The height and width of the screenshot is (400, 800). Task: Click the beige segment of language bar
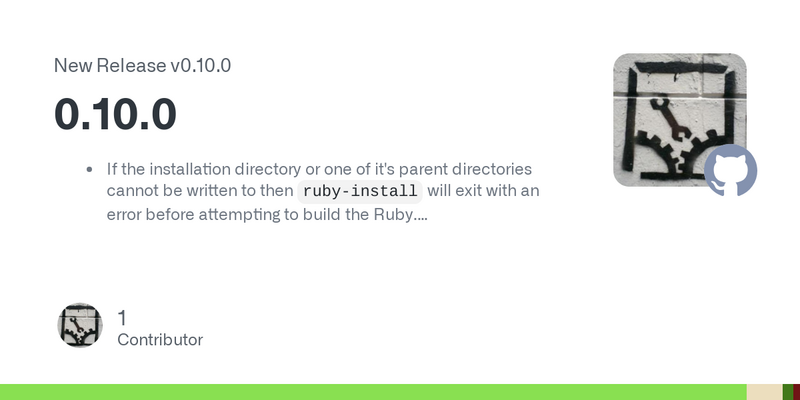[764, 392]
